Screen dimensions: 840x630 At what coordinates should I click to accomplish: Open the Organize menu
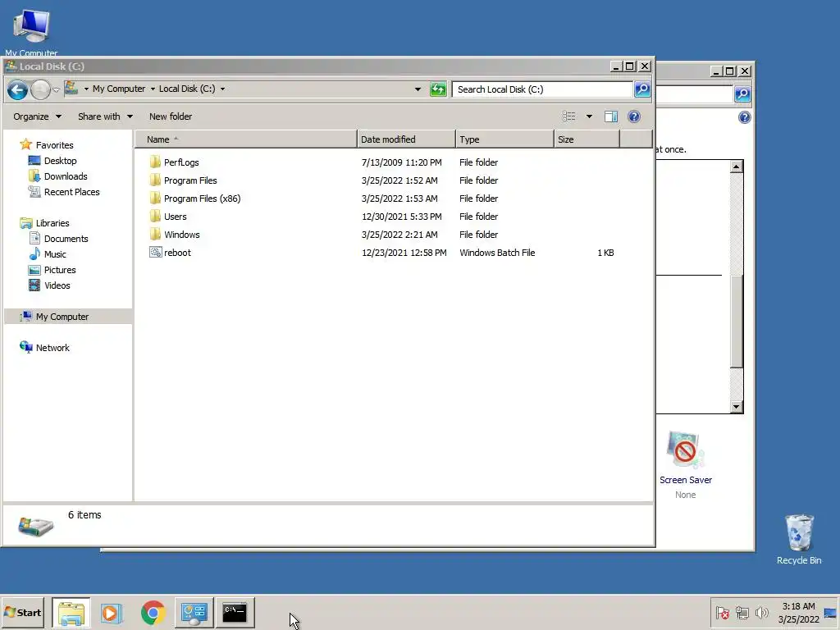pyautogui.click(x=38, y=116)
